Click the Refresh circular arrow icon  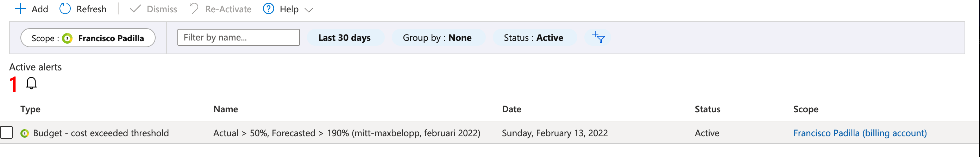65,9
